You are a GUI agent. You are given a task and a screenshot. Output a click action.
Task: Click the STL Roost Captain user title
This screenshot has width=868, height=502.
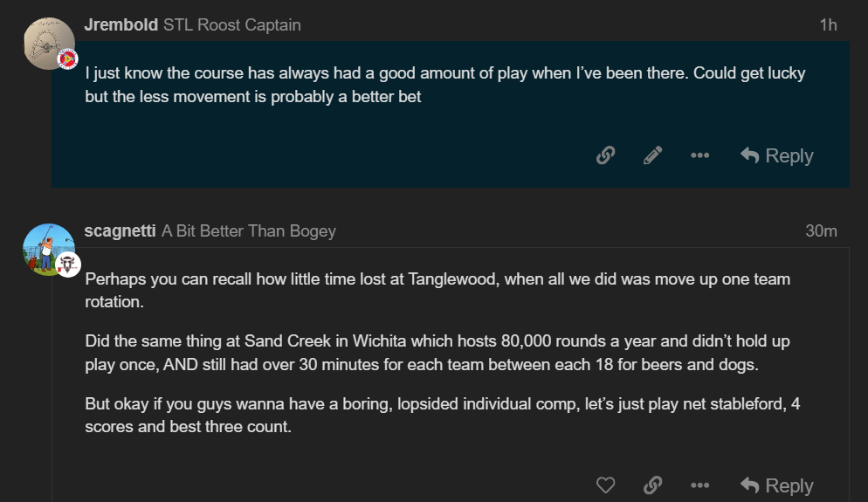pyautogui.click(x=231, y=25)
